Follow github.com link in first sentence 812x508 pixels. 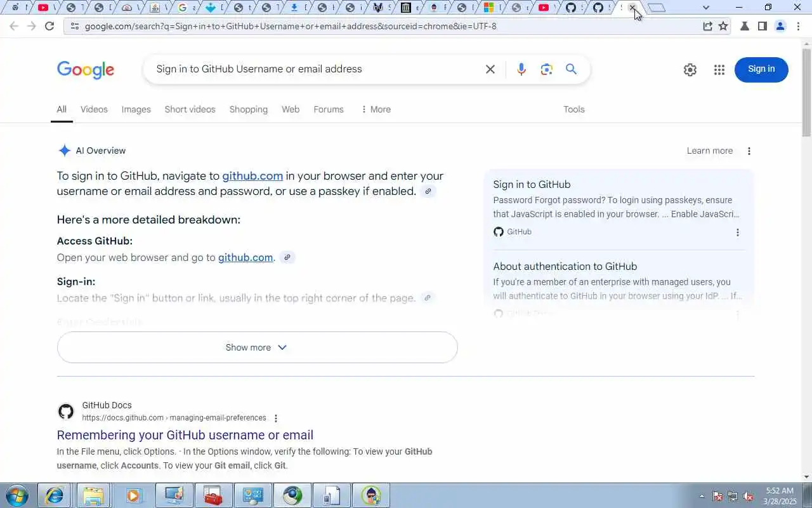(x=252, y=176)
